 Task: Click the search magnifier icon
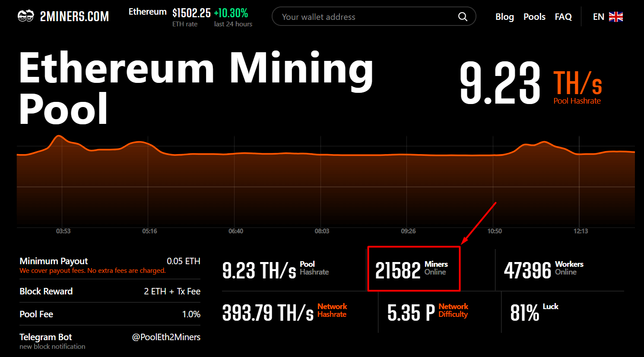[463, 16]
